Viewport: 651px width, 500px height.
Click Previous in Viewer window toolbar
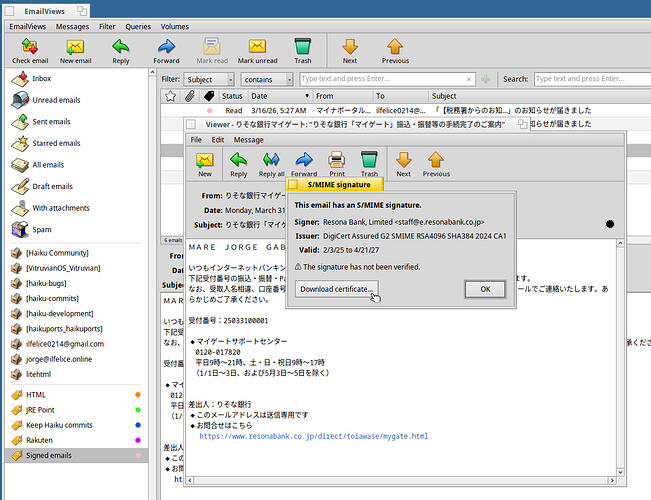(x=436, y=164)
